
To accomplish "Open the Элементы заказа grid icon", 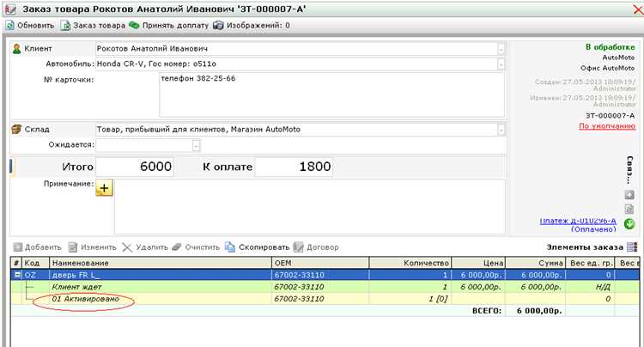I will (x=632, y=247).
